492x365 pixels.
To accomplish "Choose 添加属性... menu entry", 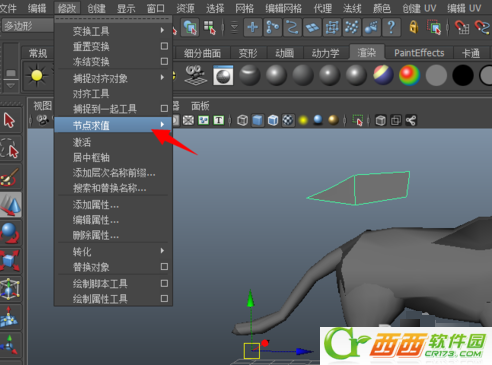I will pos(96,205).
